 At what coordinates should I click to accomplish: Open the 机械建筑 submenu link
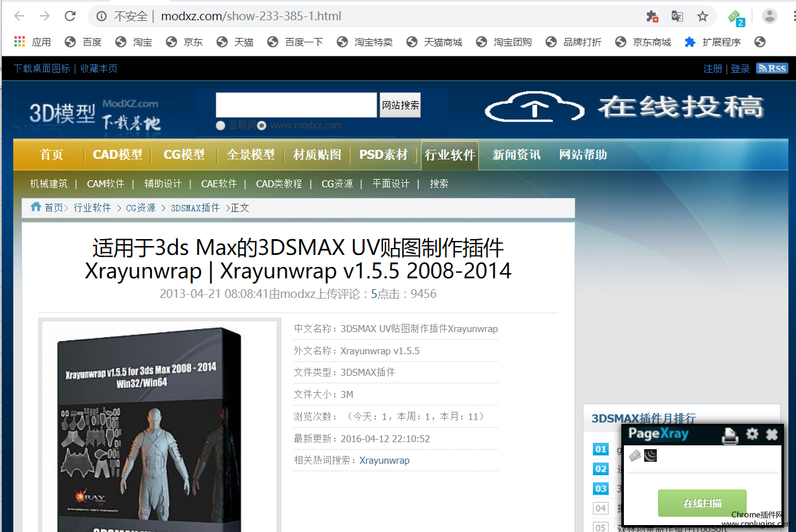49,183
